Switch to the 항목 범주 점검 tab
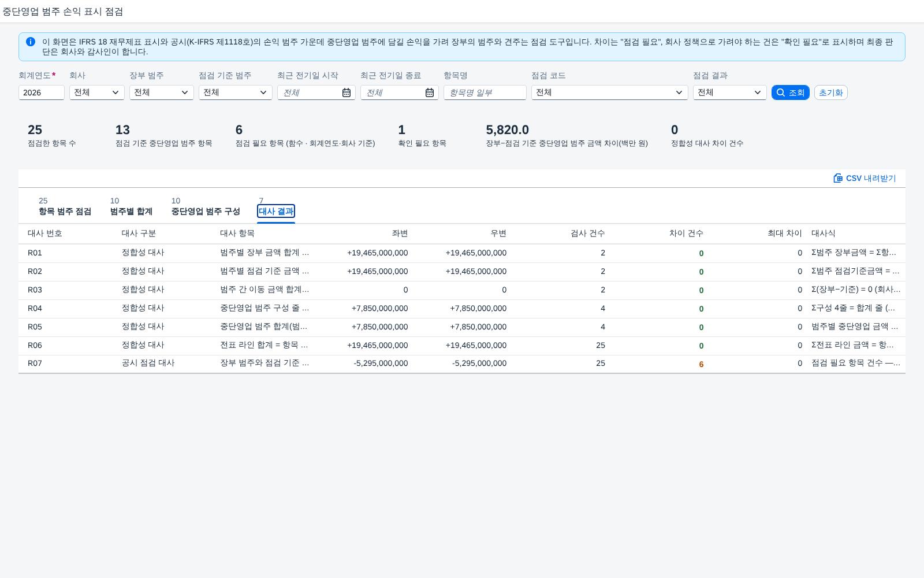Viewport: 924px width, 578px height. (x=65, y=207)
